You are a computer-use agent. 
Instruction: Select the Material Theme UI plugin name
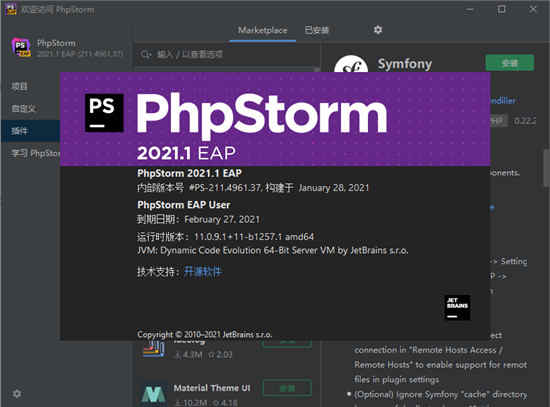point(212,388)
